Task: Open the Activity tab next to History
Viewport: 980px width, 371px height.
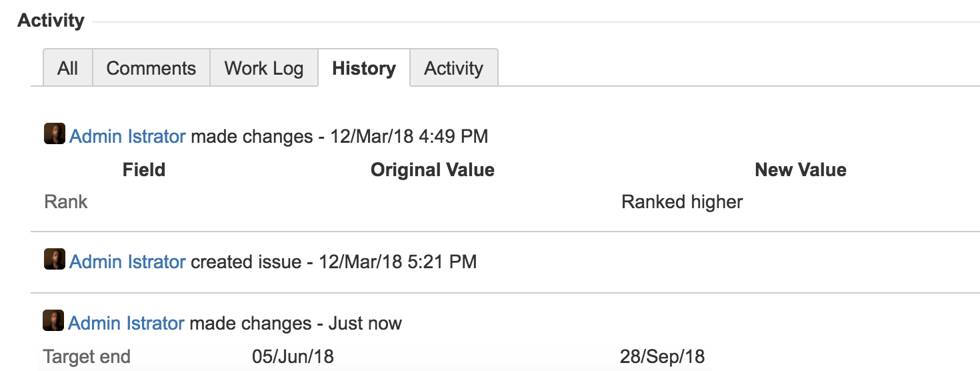Action: (x=454, y=68)
